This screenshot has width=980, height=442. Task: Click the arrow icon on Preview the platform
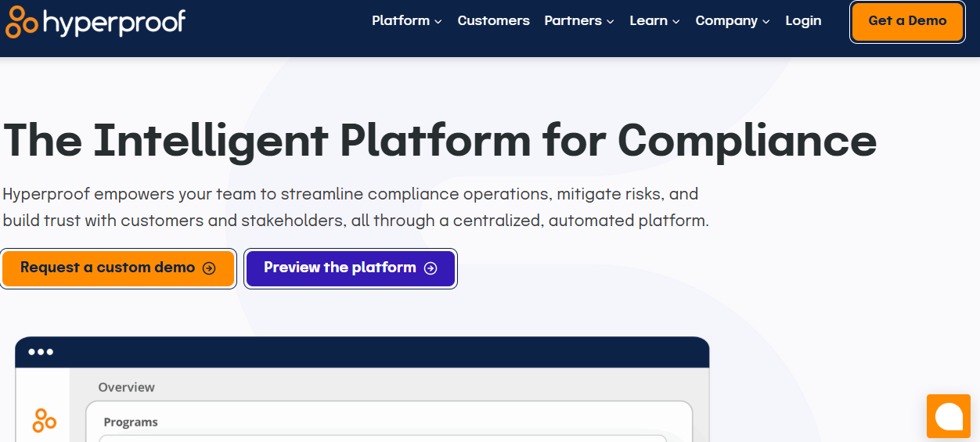431,268
